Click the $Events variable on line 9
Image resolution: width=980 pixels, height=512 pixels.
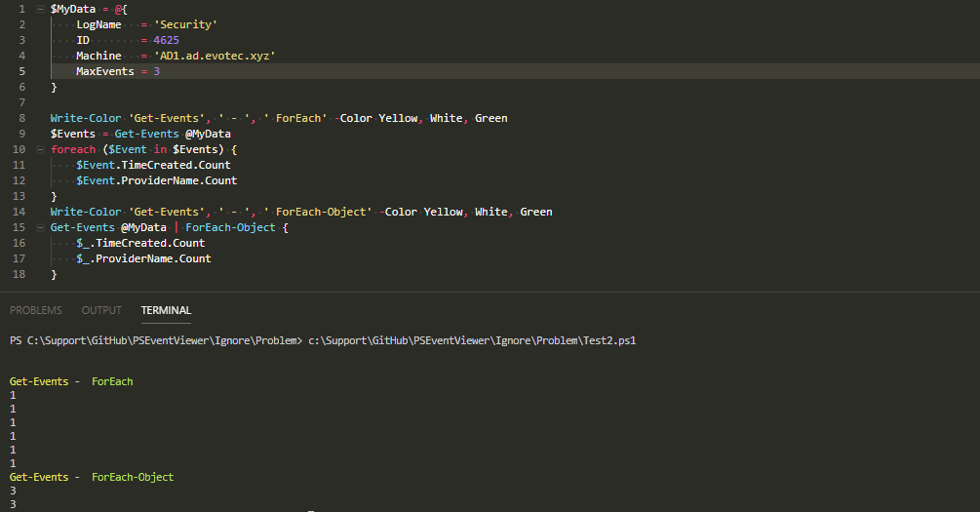73,134
